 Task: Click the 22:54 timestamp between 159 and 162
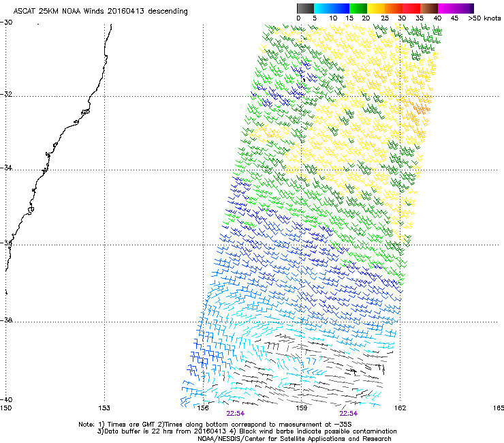coord(349,414)
